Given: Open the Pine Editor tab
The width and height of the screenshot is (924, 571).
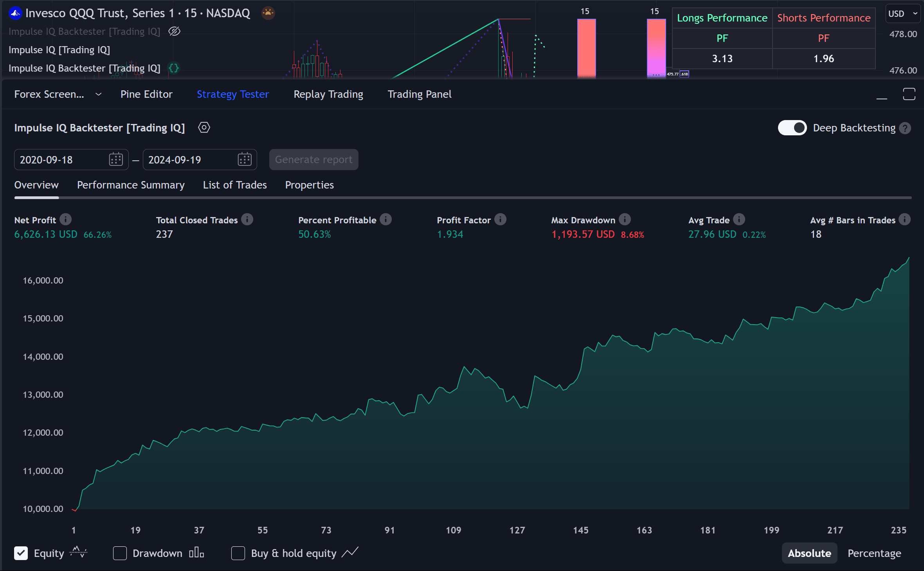Looking at the screenshot, I should 146,94.
